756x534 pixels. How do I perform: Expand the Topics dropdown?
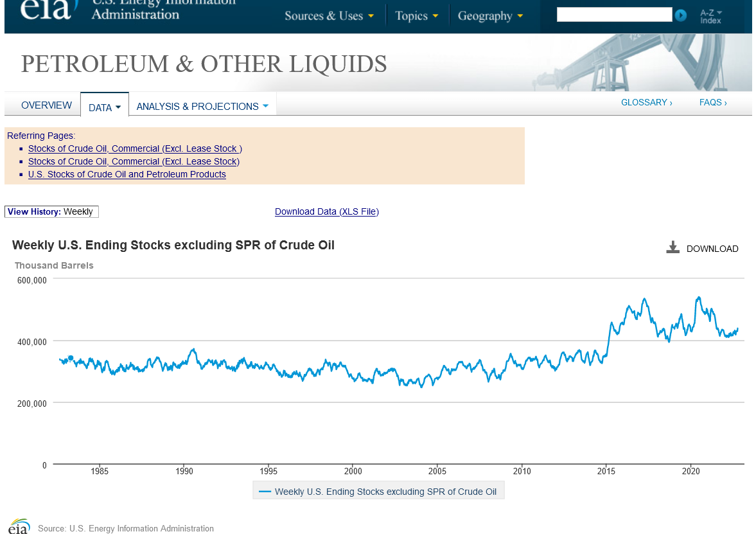click(x=417, y=16)
